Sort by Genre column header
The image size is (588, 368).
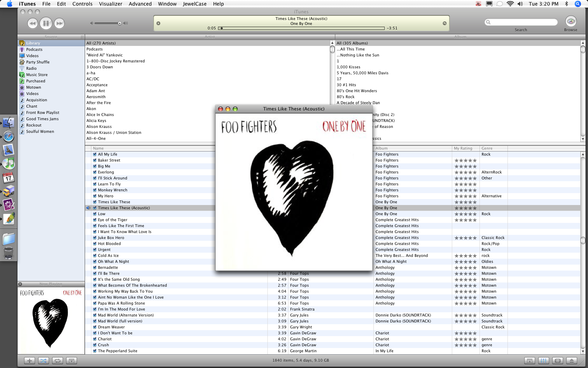coord(493,148)
